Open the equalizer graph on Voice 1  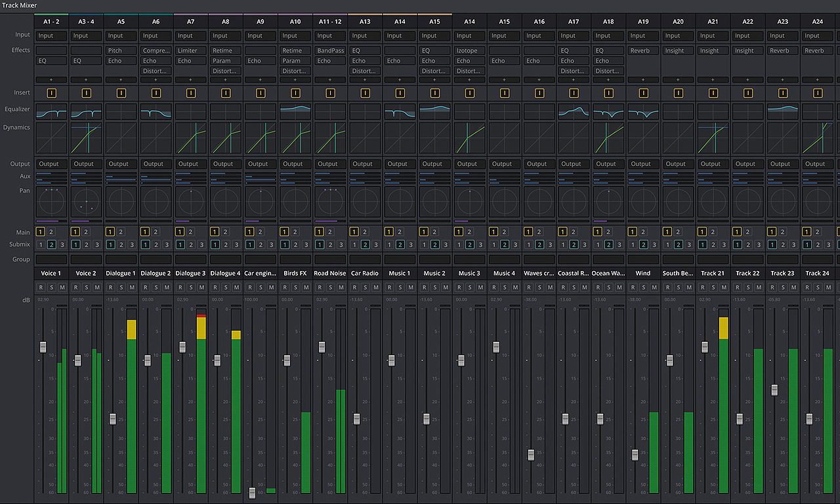pyautogui.click(x=51, y=112)
